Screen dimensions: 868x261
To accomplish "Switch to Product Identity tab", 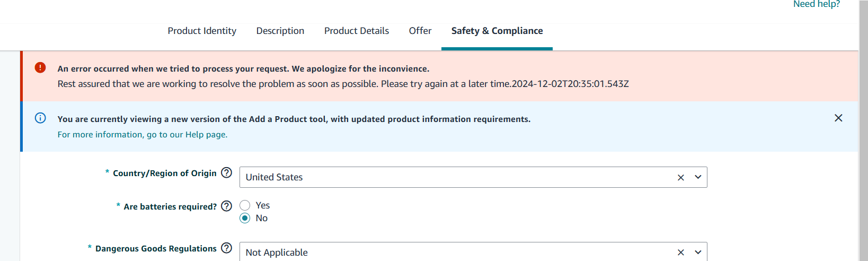I will [202, 31].
